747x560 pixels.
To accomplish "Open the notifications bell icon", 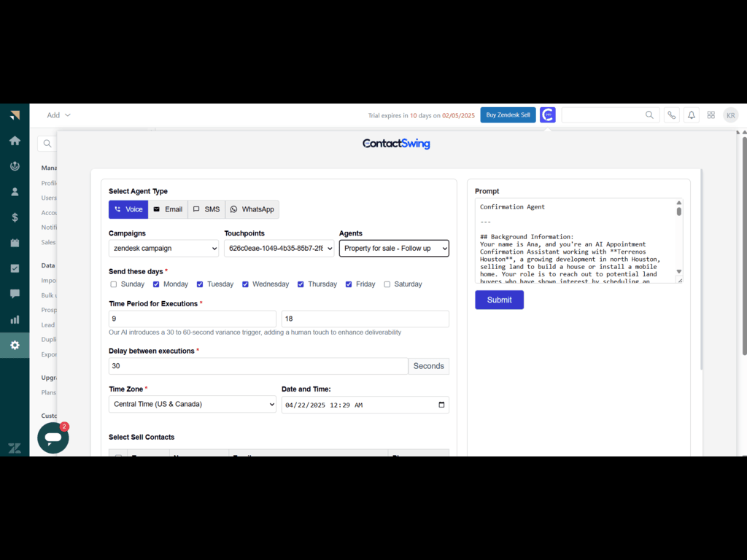I will click(x=691, y=115).
